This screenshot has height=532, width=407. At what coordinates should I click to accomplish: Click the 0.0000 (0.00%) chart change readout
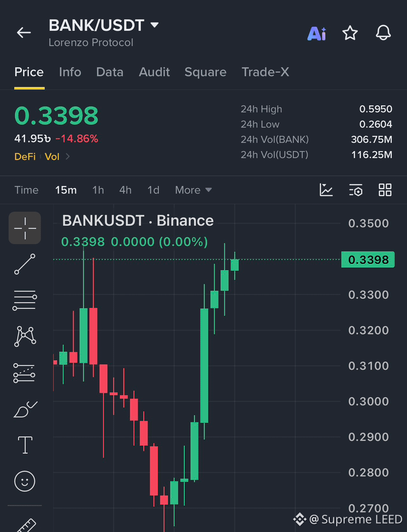coord(159,242)
